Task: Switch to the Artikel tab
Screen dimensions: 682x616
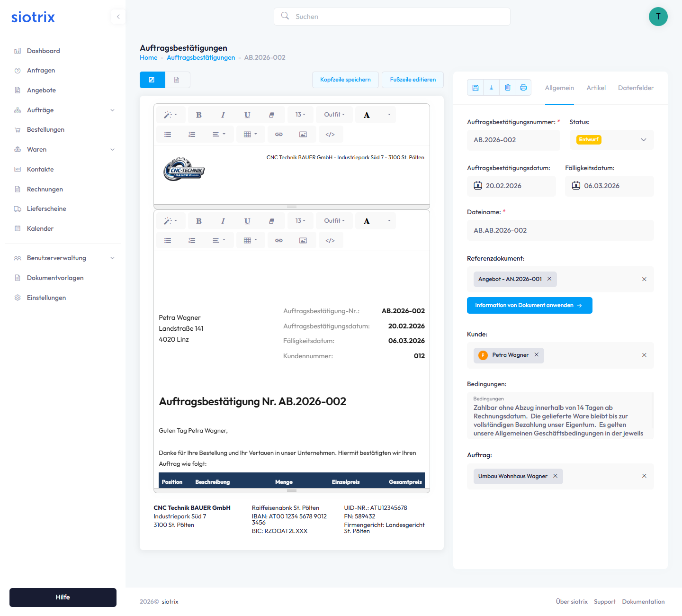Action: (x=596, y=88)
